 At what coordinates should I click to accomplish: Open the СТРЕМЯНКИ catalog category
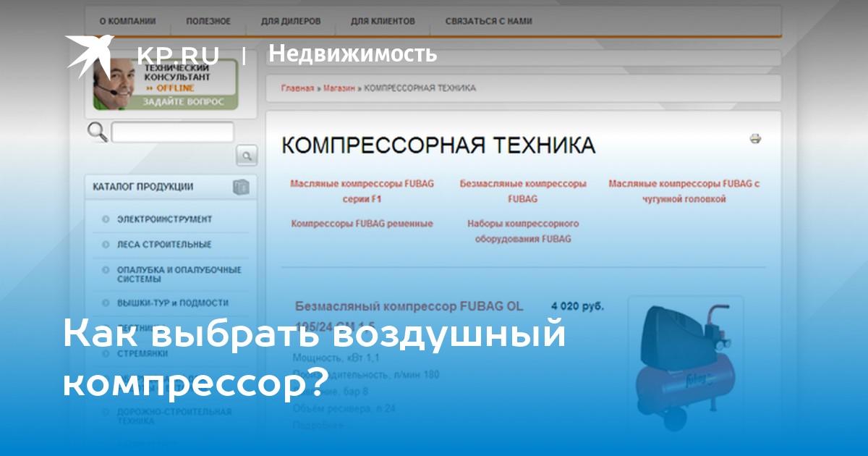point(142,354)
